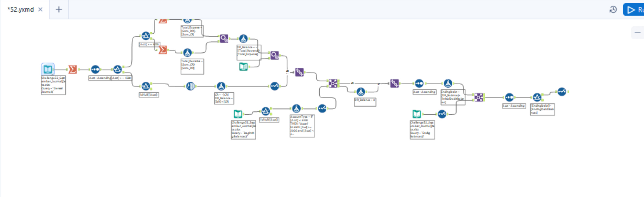The height and width of the screenshot is (197, 644).
Task: Select the Sort tool after second Union
Action: tap(419, 83)
